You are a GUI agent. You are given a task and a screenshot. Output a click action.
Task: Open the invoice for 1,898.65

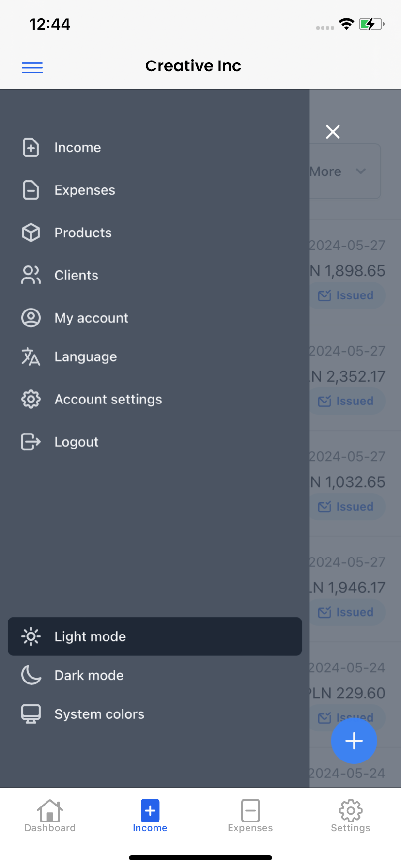(355, 271)
